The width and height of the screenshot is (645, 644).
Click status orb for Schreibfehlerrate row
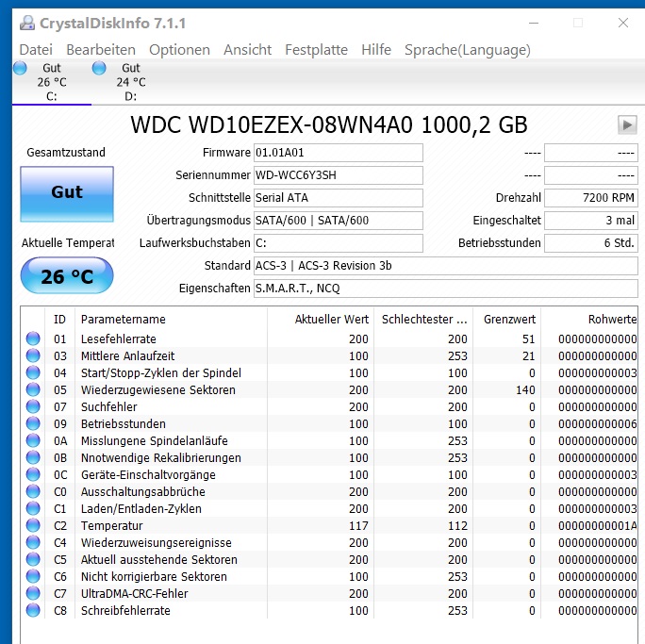tap(33, 610)
